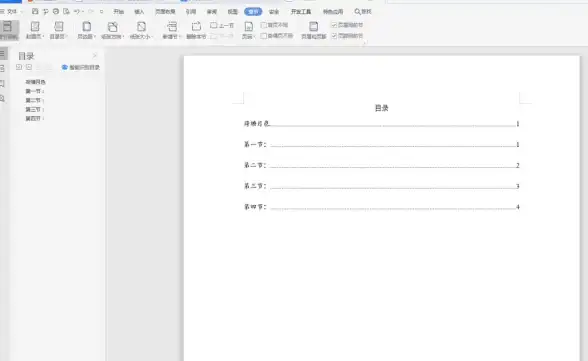588x361 pixels.
Task: Switch to the 开发工具 tab
Action: (301, 12)
